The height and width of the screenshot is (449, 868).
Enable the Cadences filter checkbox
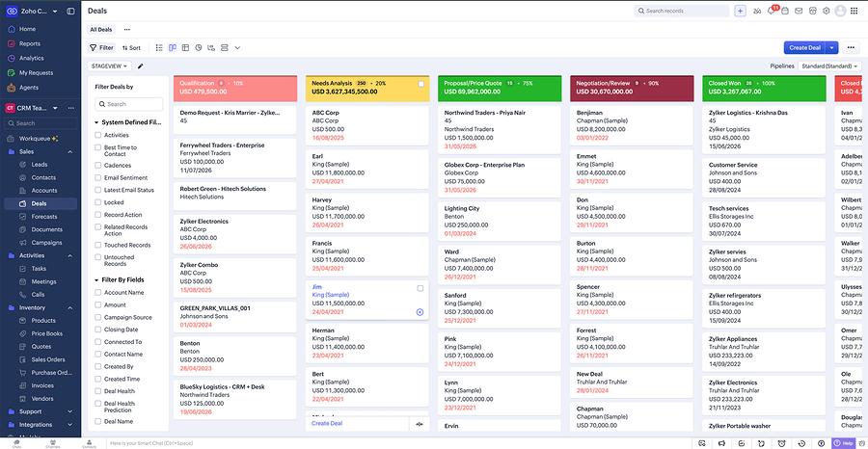(98, 166)
